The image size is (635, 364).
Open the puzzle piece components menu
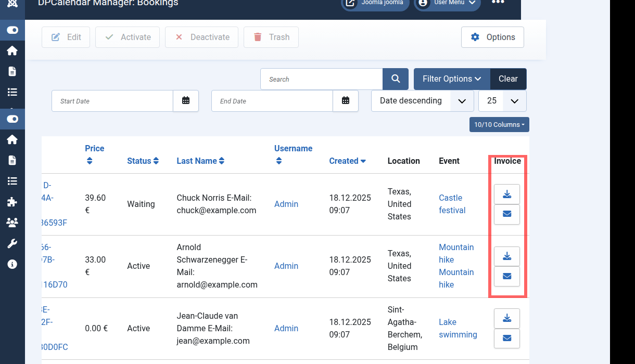[x=12, y=202]
